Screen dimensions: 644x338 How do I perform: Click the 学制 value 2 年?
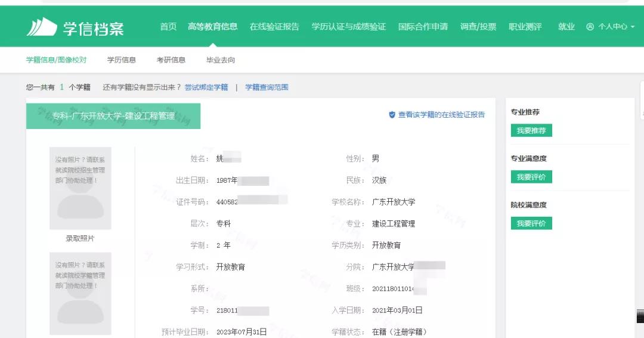click(x=224, y=245)
